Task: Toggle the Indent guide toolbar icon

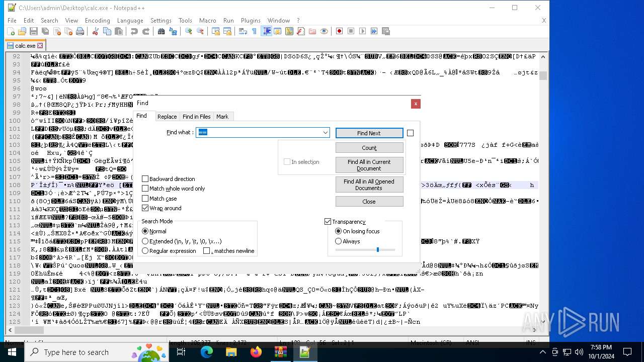Action: 267,31
